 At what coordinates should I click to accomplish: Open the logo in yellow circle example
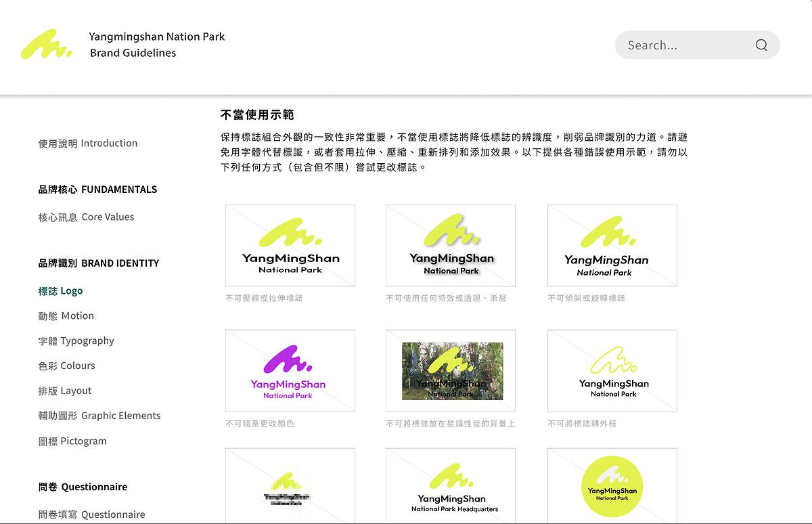612,486
